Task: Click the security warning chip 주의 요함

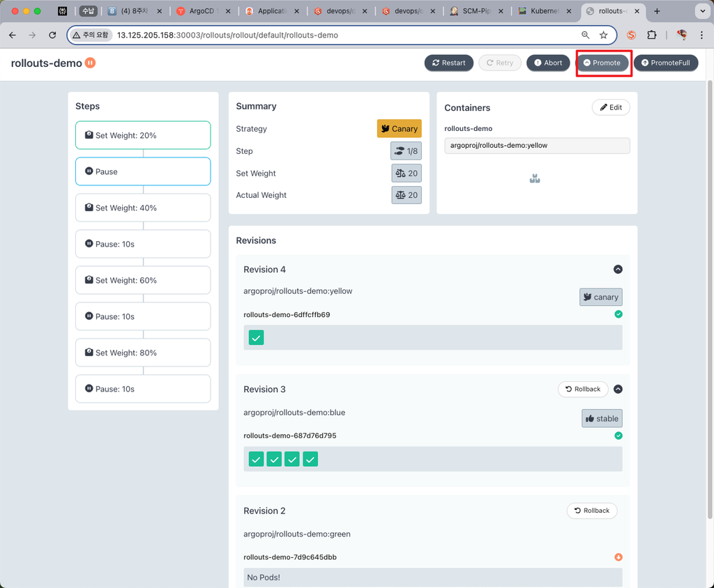Action: 91,35
